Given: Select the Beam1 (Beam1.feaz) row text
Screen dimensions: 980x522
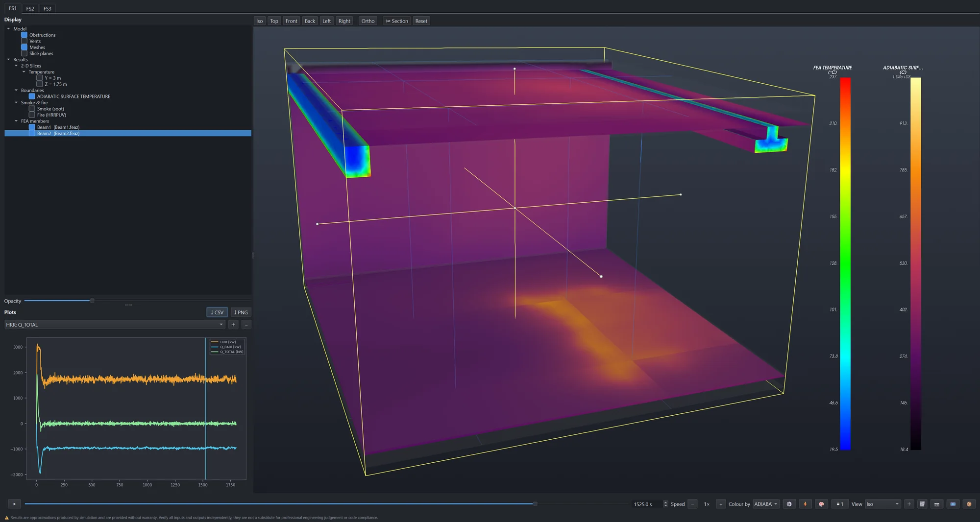Looking at the screenshot, I should (58, 127).
